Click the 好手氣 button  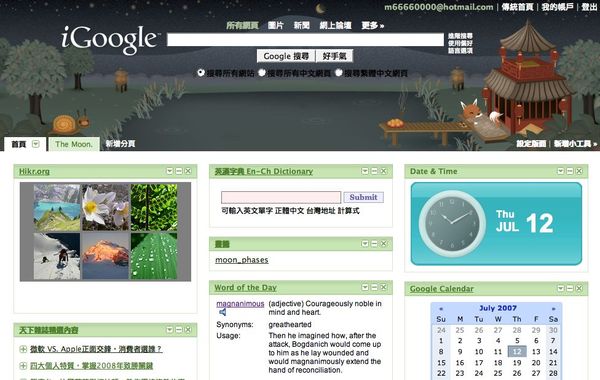(x=334, y=56)
